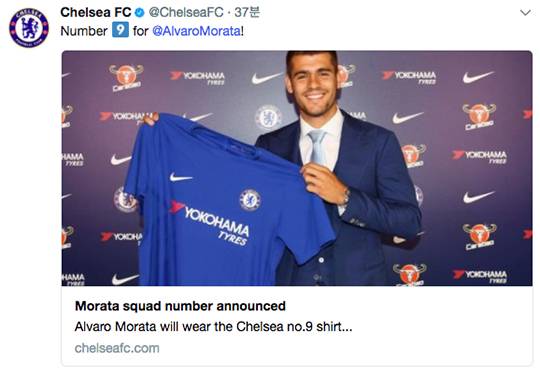The image size is (540, 376).
Task: Click the top-left Carabao logo on the backdrop
Action: [x=126, y=78]
